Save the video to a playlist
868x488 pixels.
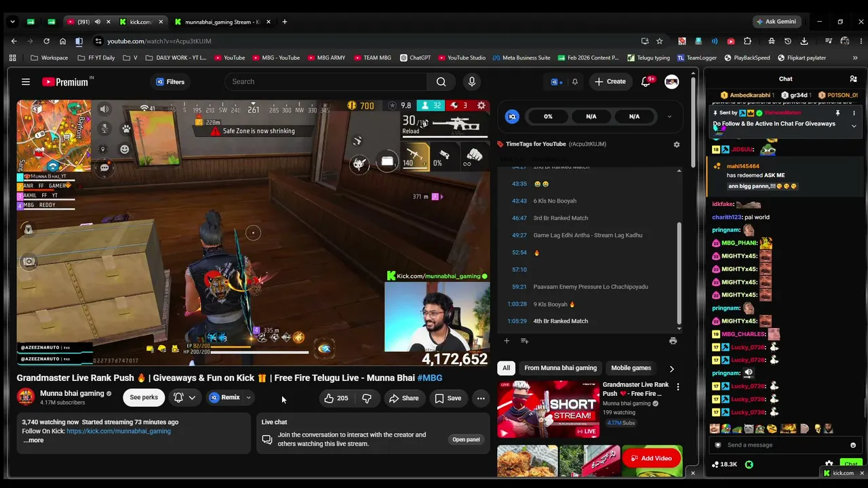tap(448, 398)
